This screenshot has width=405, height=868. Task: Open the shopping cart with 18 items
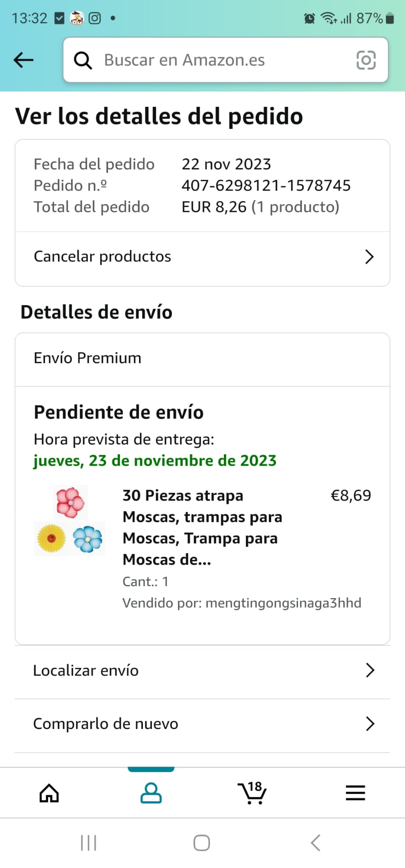(x=252, y=793)
